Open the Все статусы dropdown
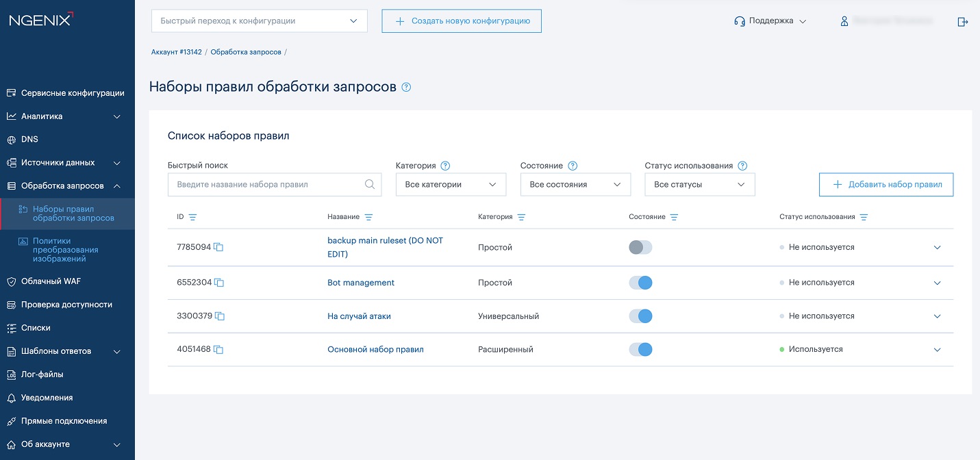980x460 pixels. coord(699,185)
